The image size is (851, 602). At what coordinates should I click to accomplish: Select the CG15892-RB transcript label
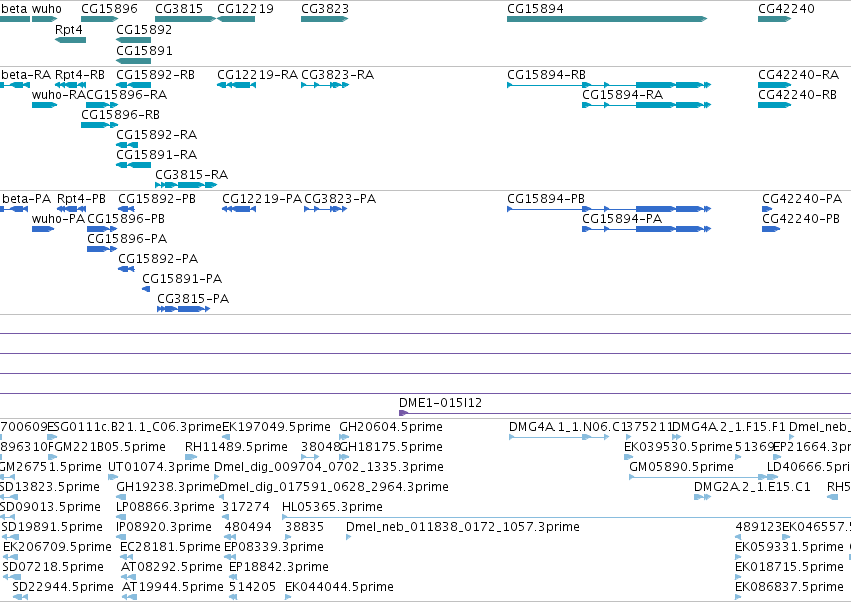[155, 74]
